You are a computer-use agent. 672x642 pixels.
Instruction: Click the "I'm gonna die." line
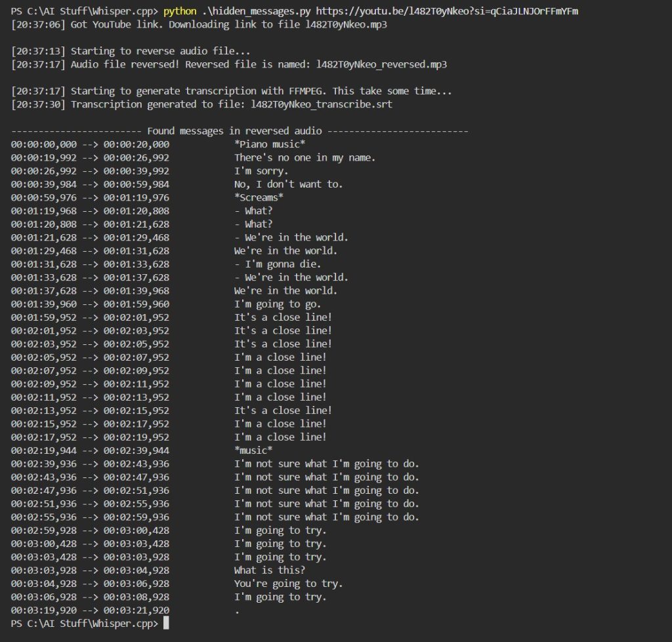click(283, 264)
